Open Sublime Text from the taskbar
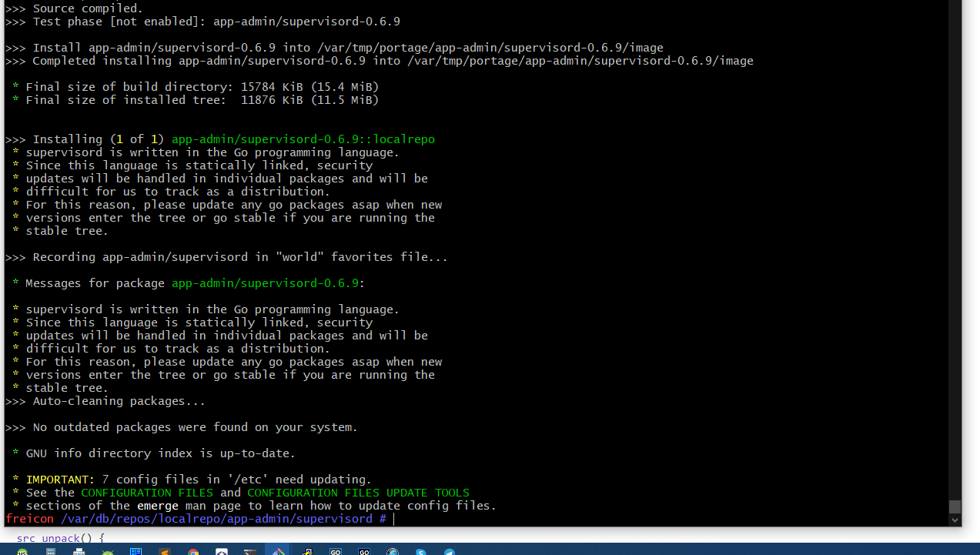980x555 pixels. point(164,552)
